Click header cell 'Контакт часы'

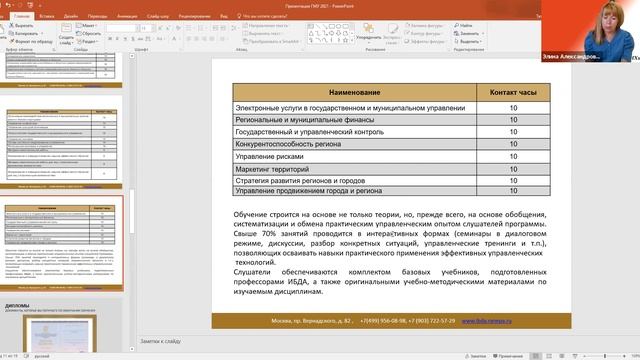pyautogui.click(x=513, y=93)
